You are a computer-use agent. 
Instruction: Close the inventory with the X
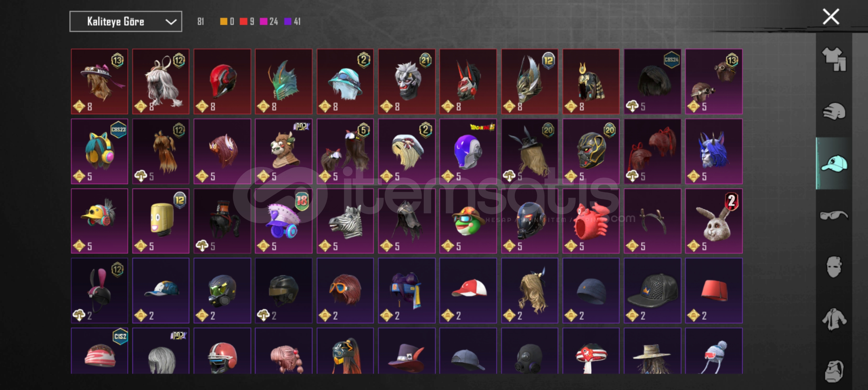(x=831, y=17)
